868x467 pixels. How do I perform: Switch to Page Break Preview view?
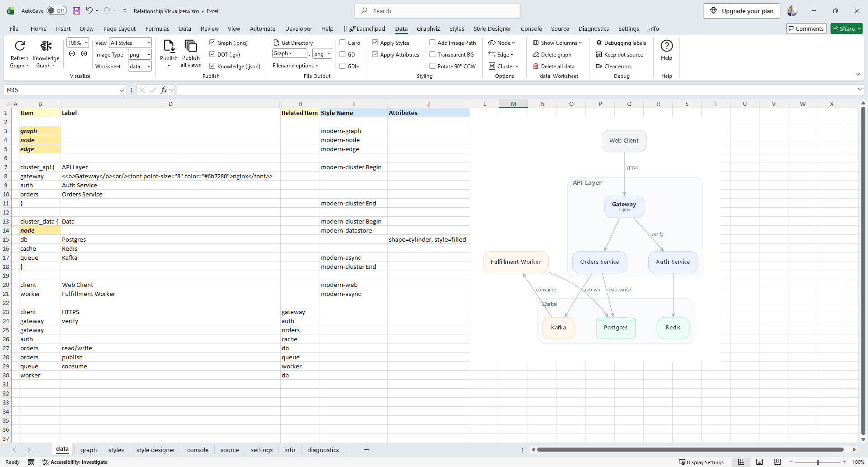(777, 462)
